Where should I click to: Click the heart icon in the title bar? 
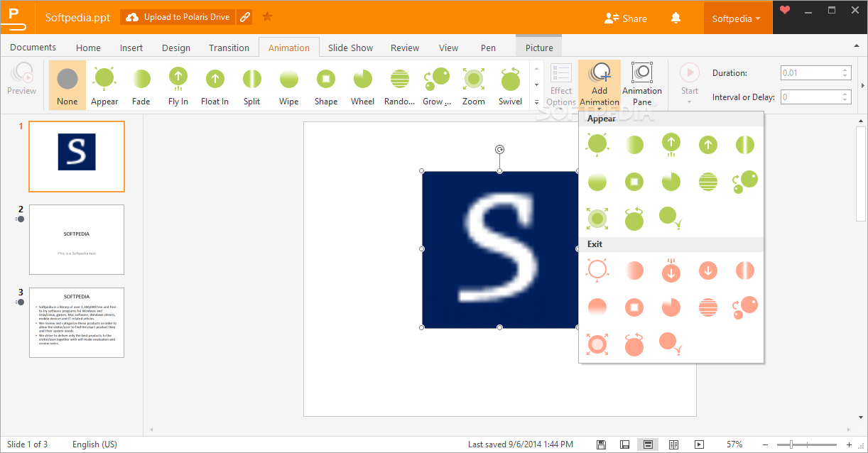(784, 10)
